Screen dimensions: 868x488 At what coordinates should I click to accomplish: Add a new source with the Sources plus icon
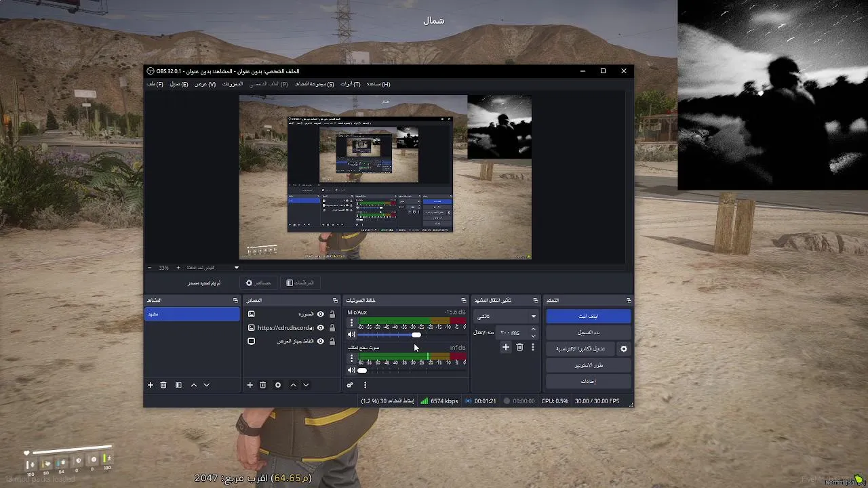250,385
